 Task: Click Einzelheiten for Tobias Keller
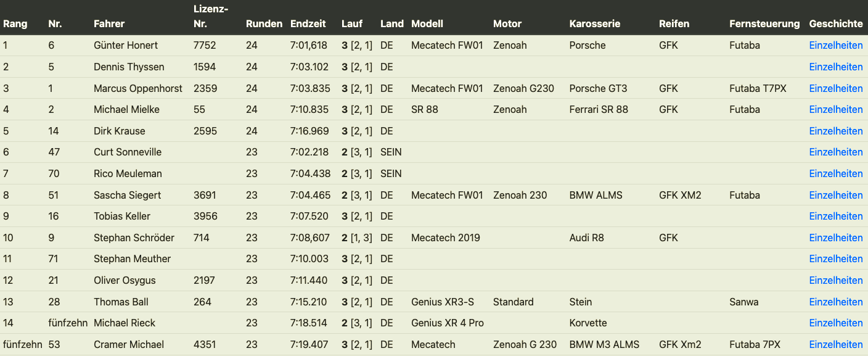[835, 216]
